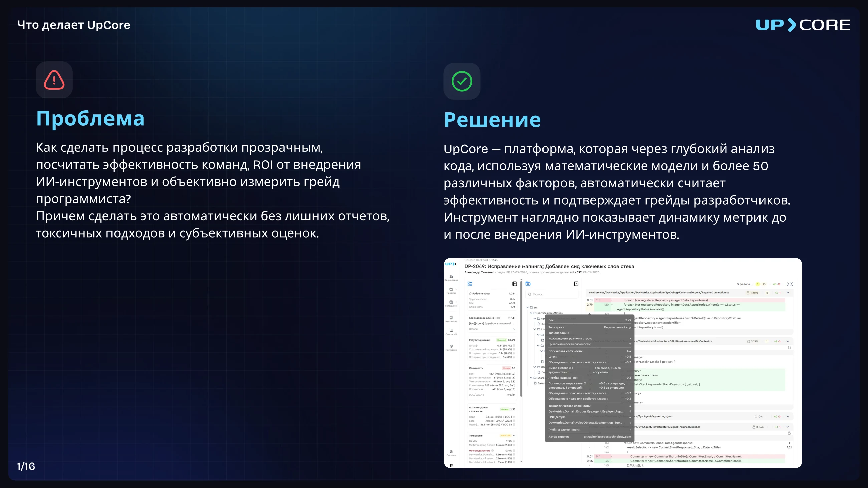868x488 pixels.
Task: Click the UP>C logo in the app sidebar
Action: coord(451,264)
